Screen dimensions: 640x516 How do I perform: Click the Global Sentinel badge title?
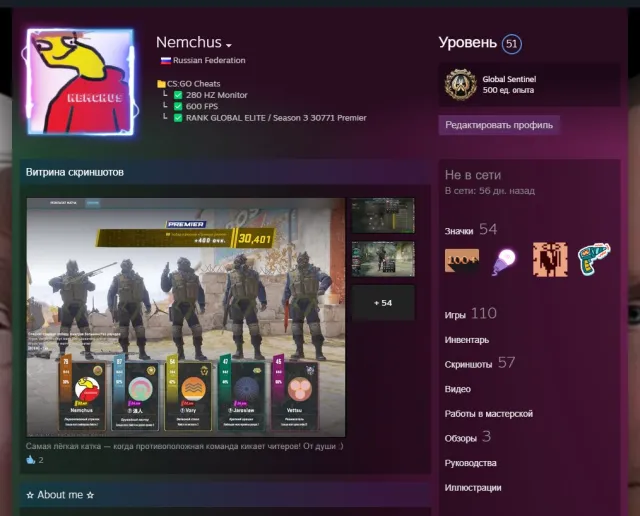(x=509, y=79)
